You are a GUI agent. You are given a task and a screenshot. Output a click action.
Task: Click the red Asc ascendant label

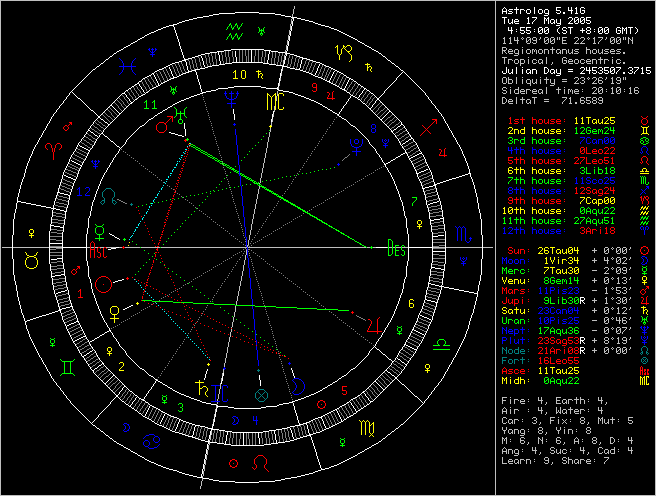pyautogui.click(x=98, y=250)
